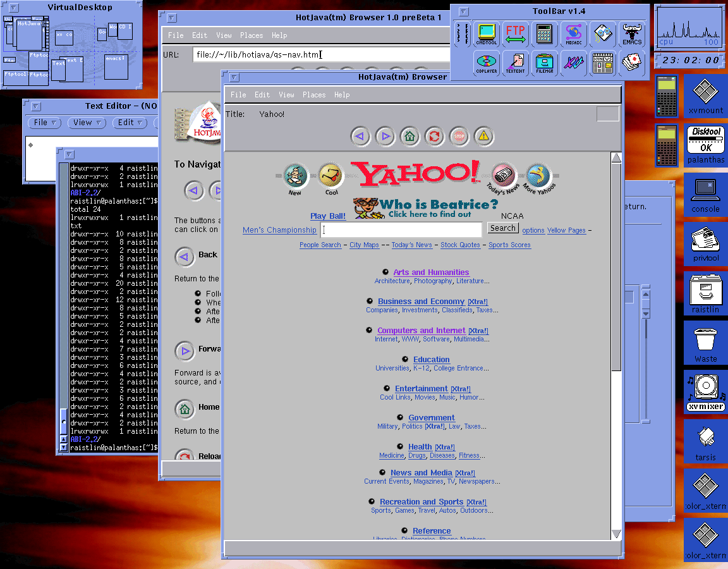Image resolution: width=728 pixels, height=569 pixels.
Task: Open the Disktool palanthas icon
Action: [x=706, y=145]
